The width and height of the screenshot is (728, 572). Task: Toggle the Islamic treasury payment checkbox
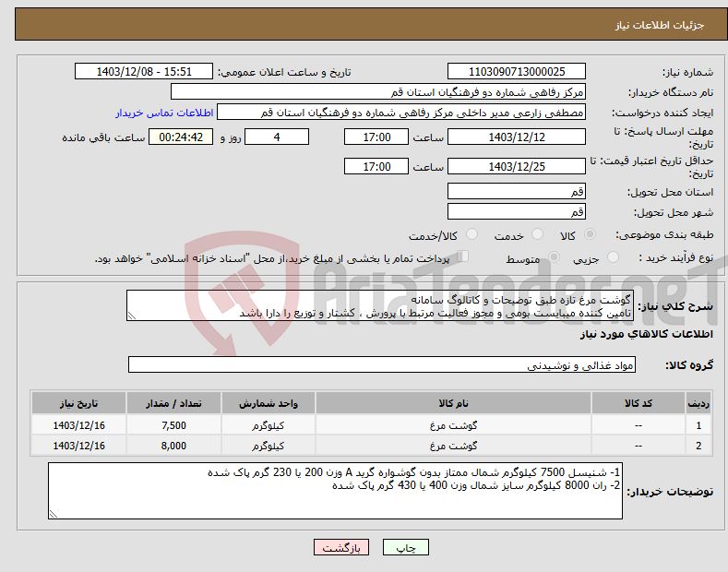pos(463,256)
